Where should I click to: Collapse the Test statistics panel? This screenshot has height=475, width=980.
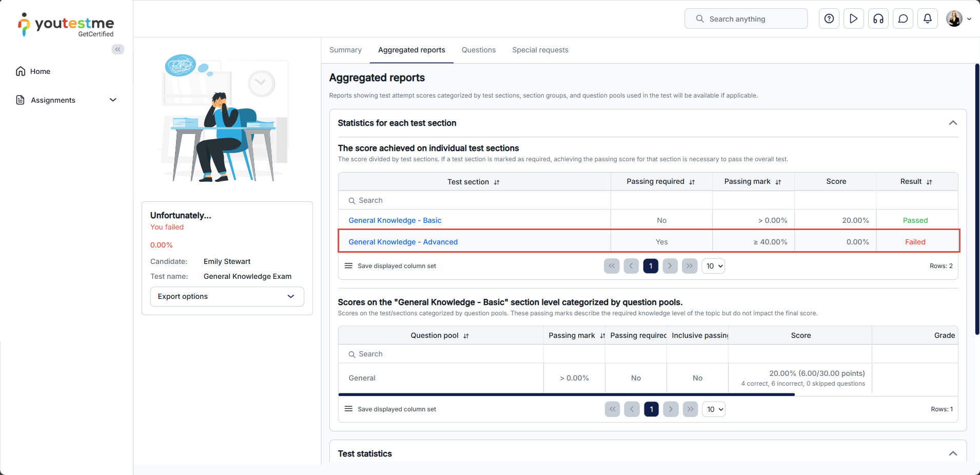(x=953, y=453)
